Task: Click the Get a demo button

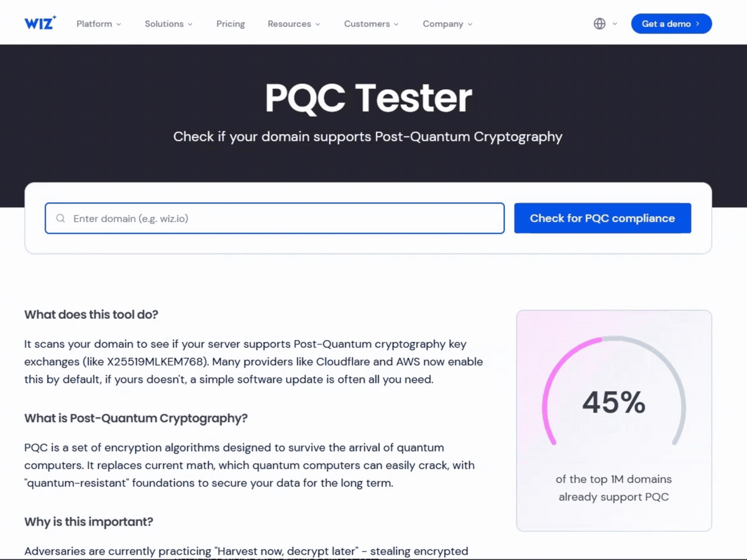Action: pos(671,23)
